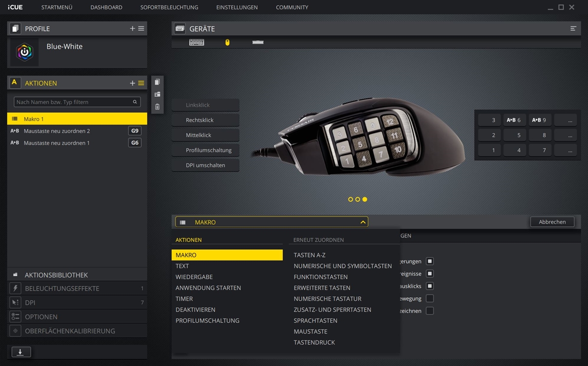
Task: Open EINSTELLUNGEN in the top navigation
Action: pos(237,7)
